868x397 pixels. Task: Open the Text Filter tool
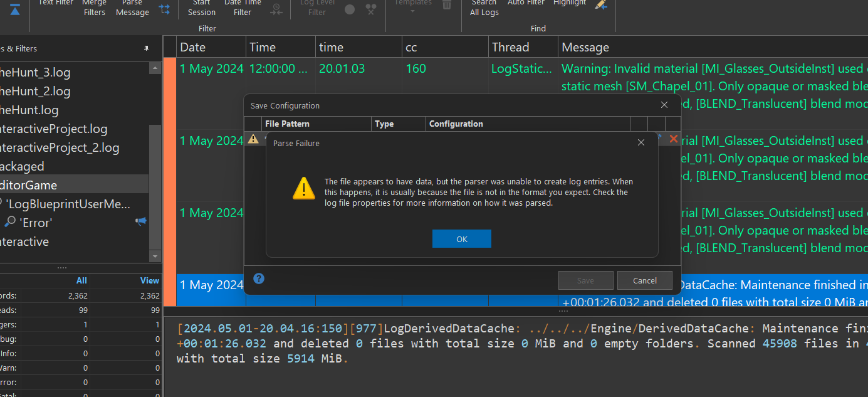56,3
